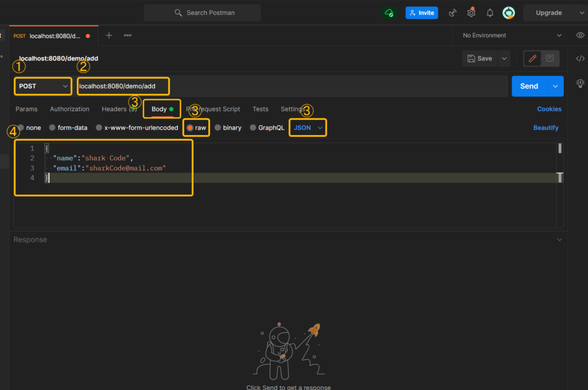Open the JSON format dropdown
Image resolution: width=588 pixels, height=390 pixels.
(308, 128)
